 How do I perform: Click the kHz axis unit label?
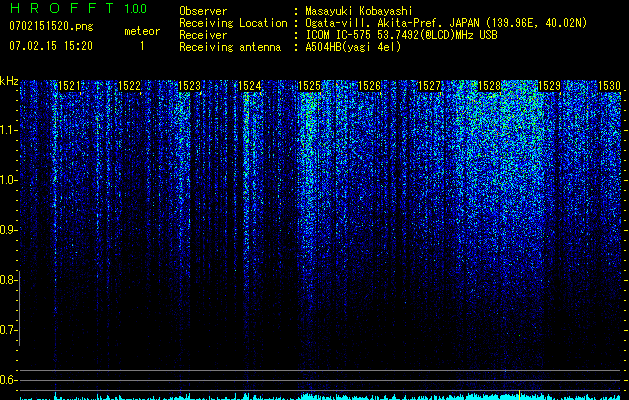[x=9, y=81]
